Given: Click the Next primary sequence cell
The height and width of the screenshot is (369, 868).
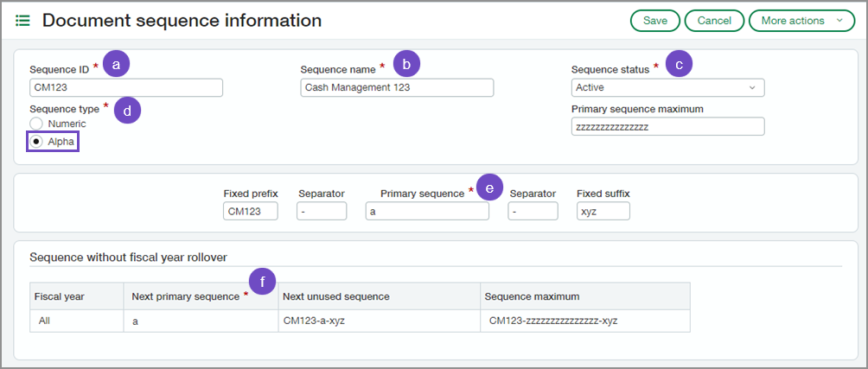Looking at the screenshot, I should coord(201,321).
